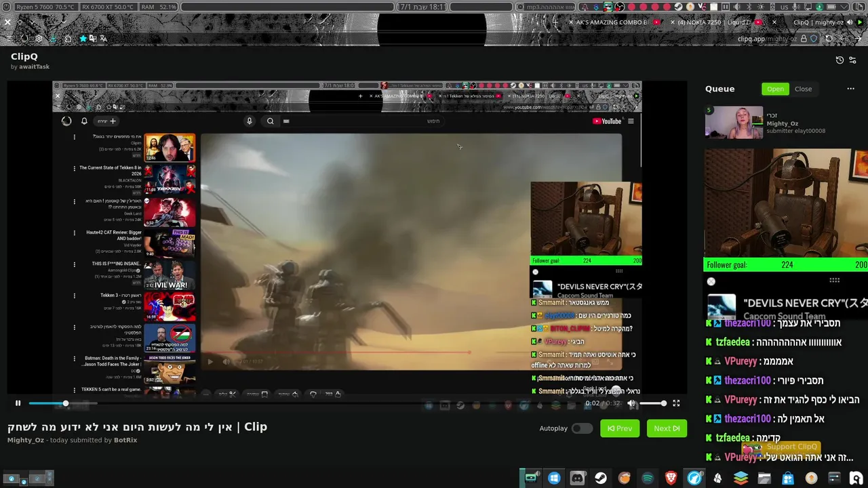Click the DEVILS NEVER CRY song title
The height and width of the screenshot is (488, 868).
[x=805, y=303]
